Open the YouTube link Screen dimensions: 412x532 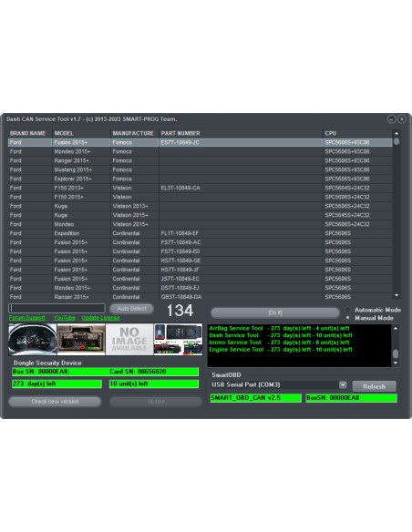(x=64, y=318)
